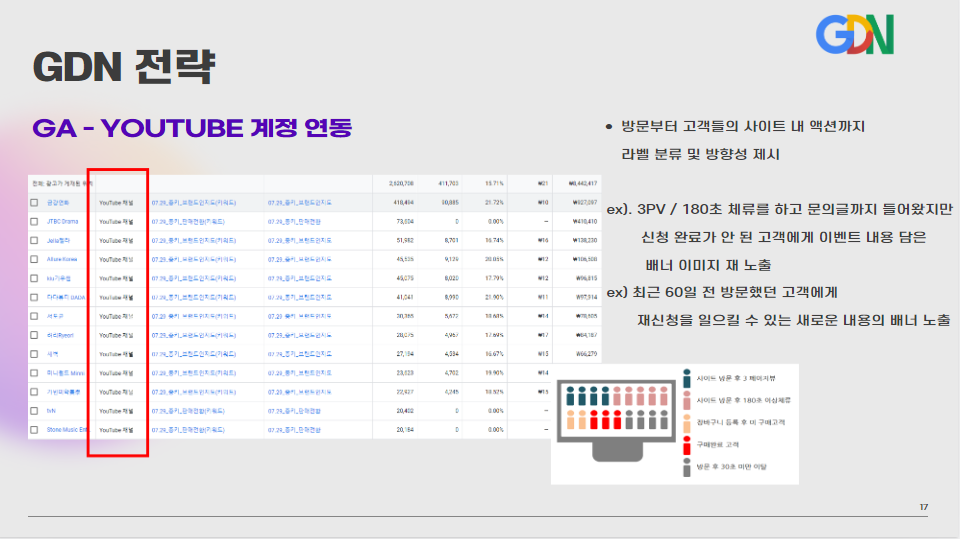Click the gray monitor graphic with people icons

(617, 420)
